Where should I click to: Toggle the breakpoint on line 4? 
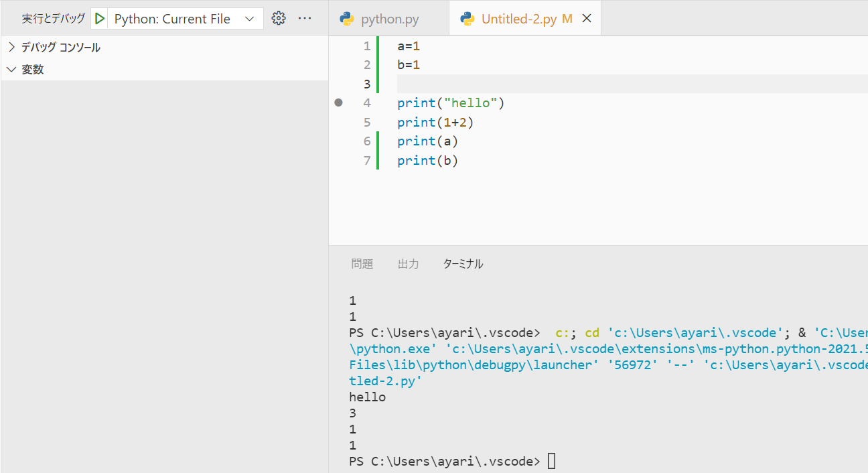[338, 103]
